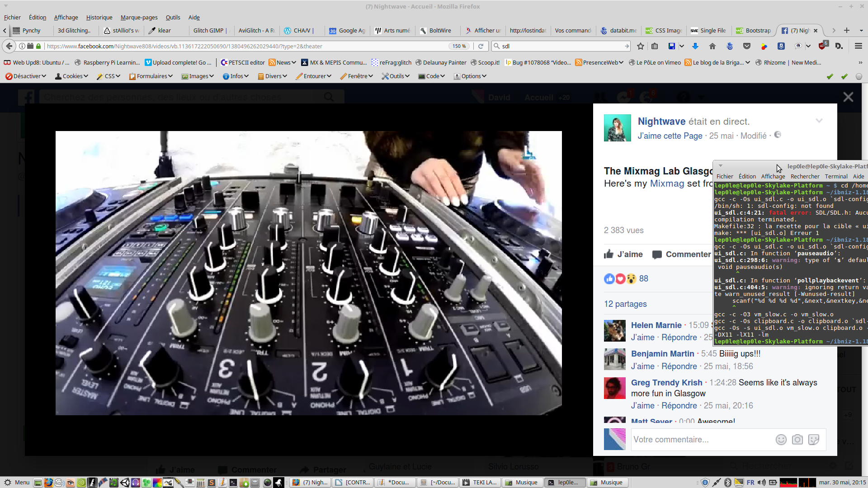Screen dimensions: 868x488
Task: Bookmark this page with the star icon
Action: pos(640,46)
